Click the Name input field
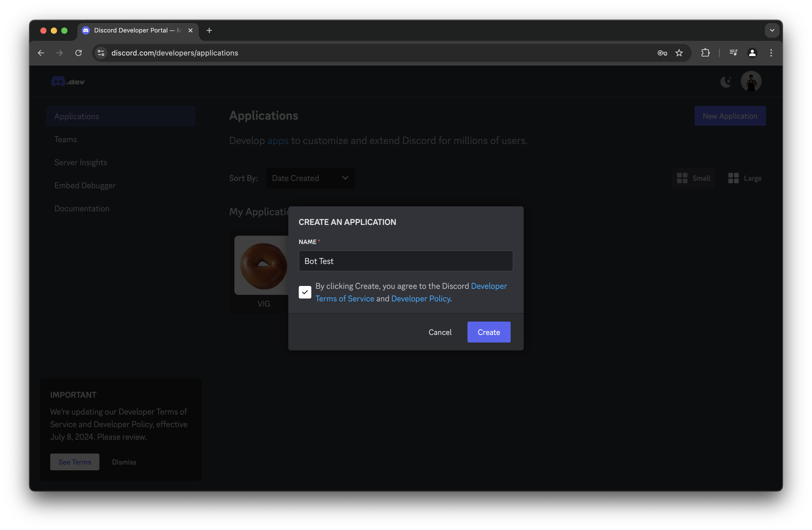812x530 pixels. click(x=405, y=261)
